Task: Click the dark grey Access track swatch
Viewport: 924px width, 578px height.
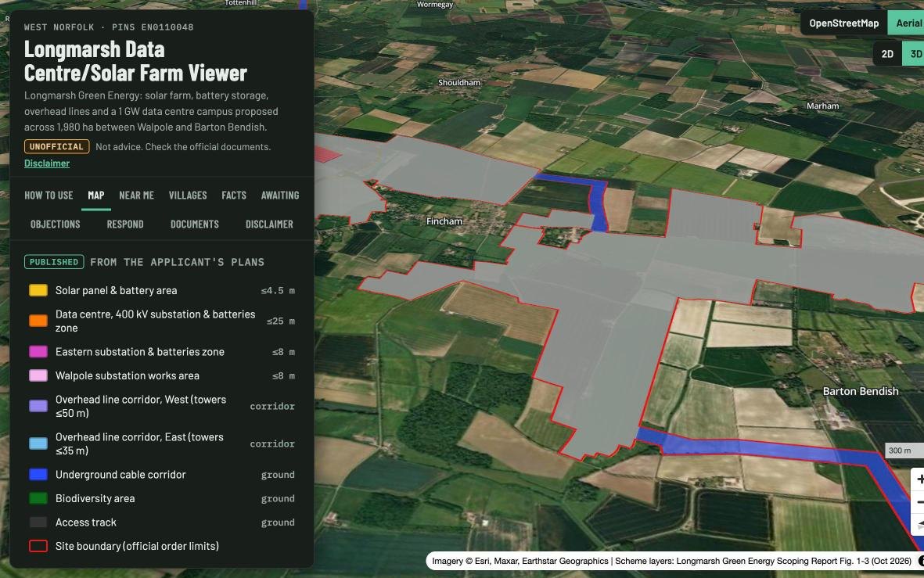Action: (38, 522)
